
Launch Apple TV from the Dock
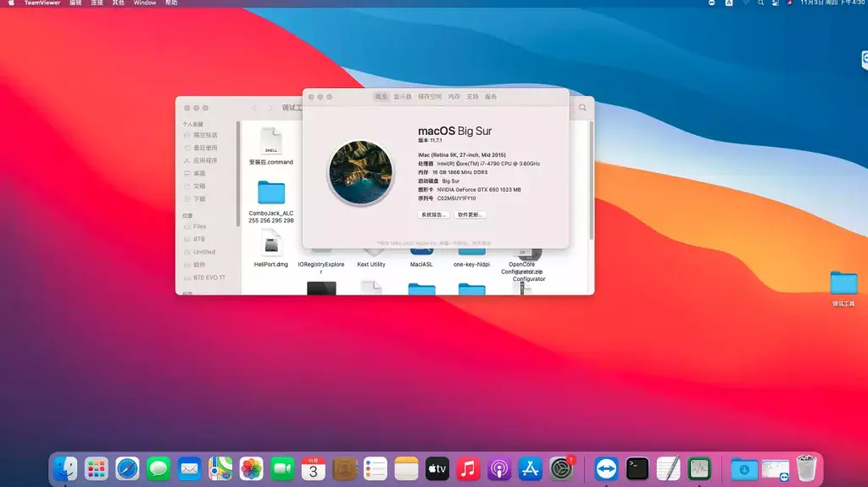coord(437,468)
